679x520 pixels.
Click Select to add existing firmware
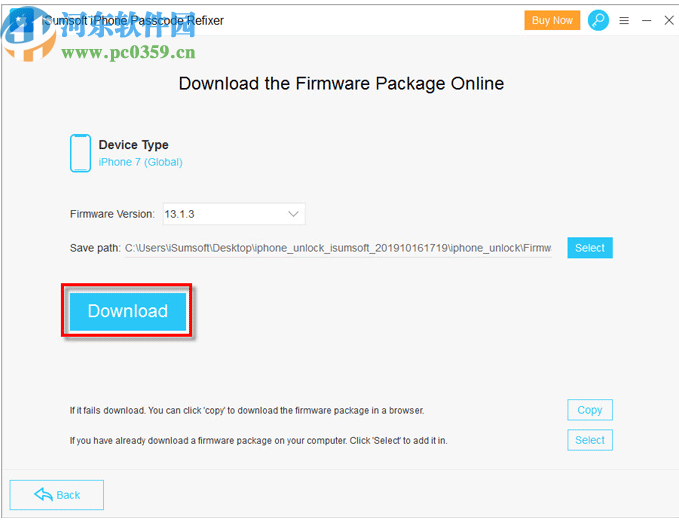[590, 440]
